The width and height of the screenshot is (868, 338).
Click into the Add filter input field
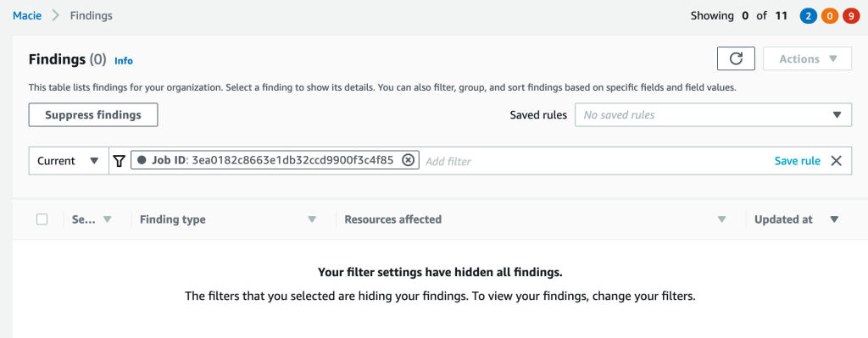595,161
